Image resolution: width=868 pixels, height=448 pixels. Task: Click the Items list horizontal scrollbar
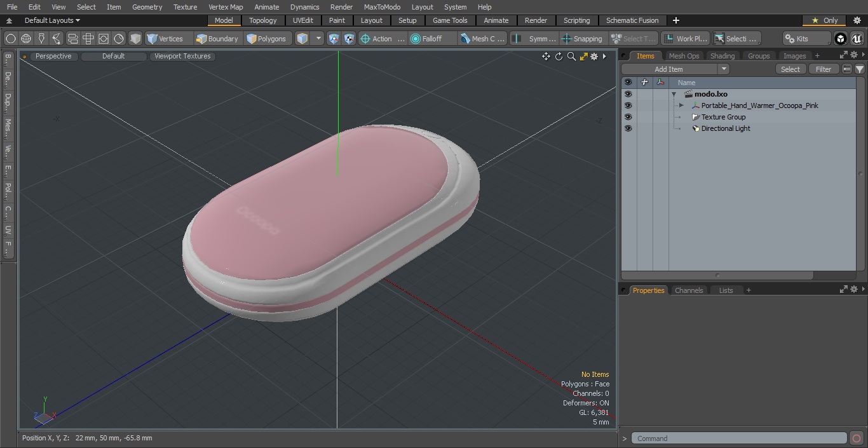tap(717, 276)
